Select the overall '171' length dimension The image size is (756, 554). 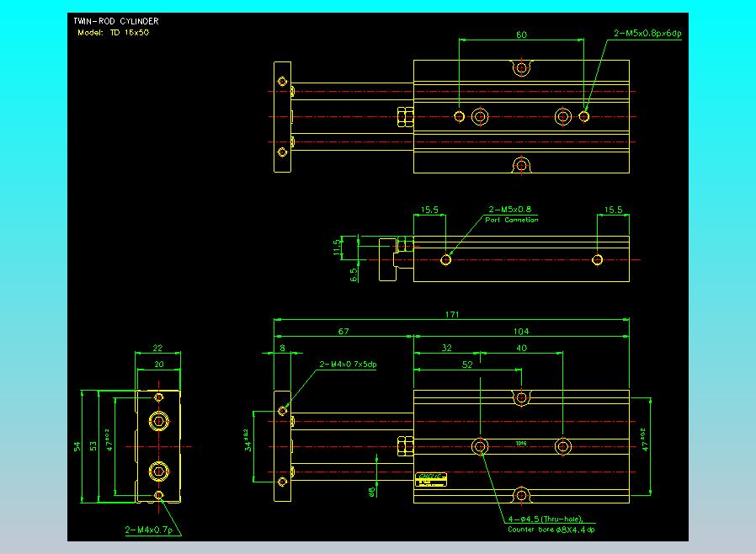[x=452, y=314]
